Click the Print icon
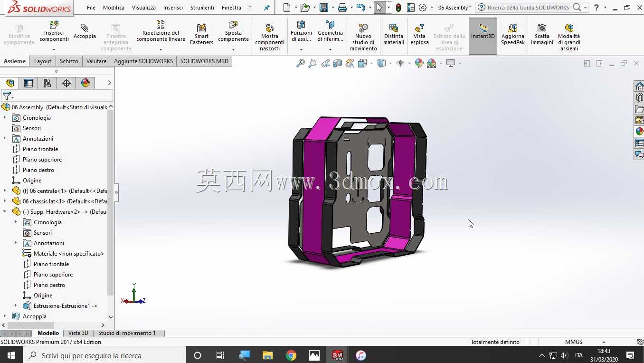The width and height of the screenshot is (644, 363). point(342,8)
